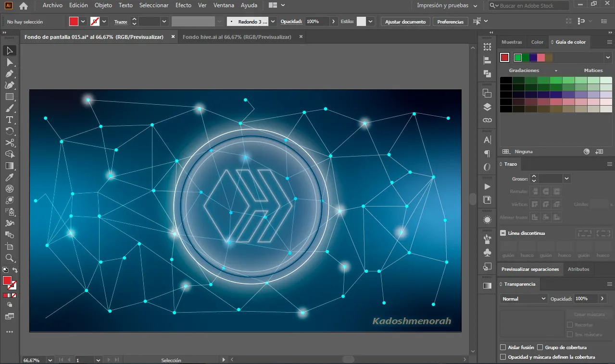Select the Rectangle tool
Image resolution: width=615 pixels, height=364 pixels.
10,97
